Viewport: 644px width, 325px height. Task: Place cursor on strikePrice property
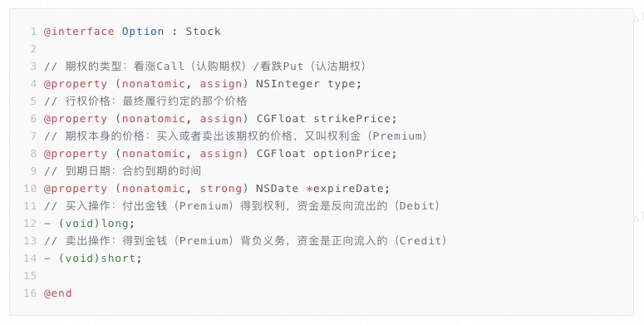coord(353,119)
